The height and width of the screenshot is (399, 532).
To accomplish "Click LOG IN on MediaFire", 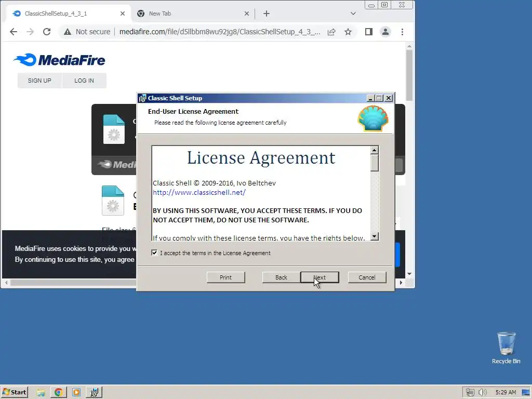I will (x=84, y=81).
